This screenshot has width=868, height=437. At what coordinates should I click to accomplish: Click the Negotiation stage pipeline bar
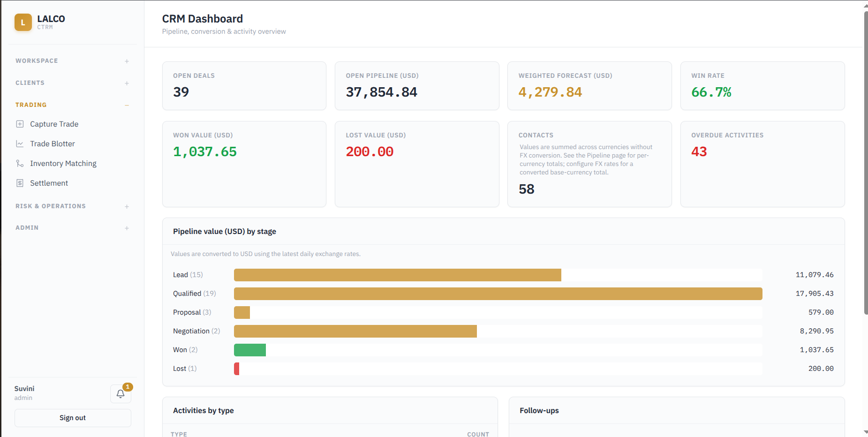355,331
